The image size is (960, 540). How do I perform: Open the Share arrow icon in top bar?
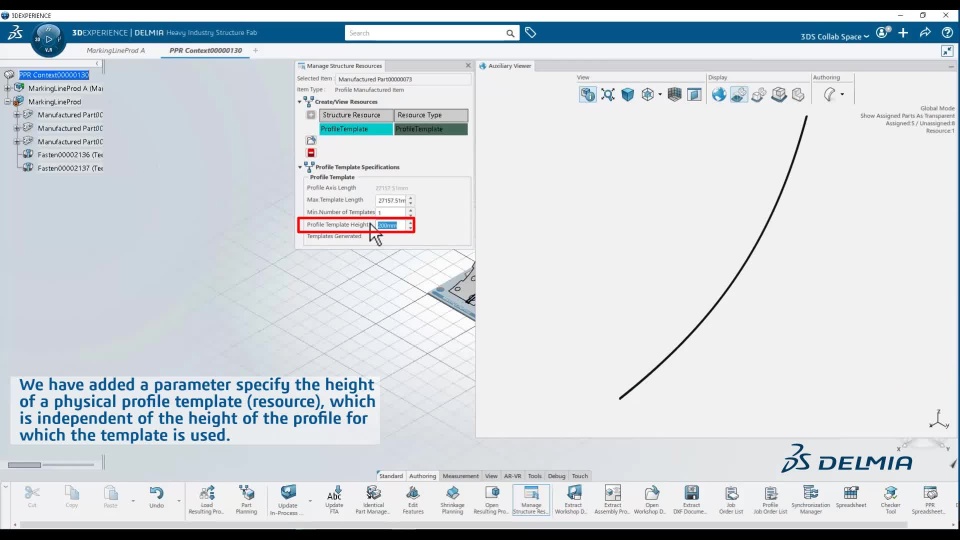coord(925,32)
